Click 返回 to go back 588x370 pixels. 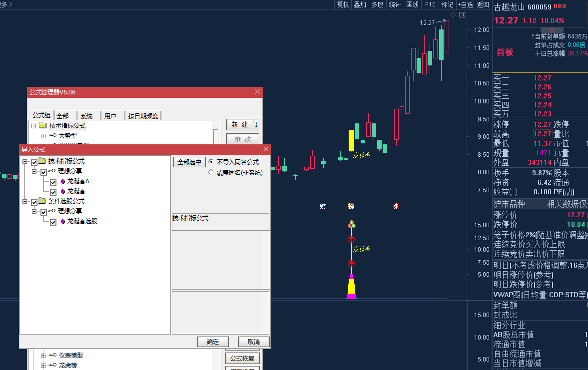tap(483, 4)
